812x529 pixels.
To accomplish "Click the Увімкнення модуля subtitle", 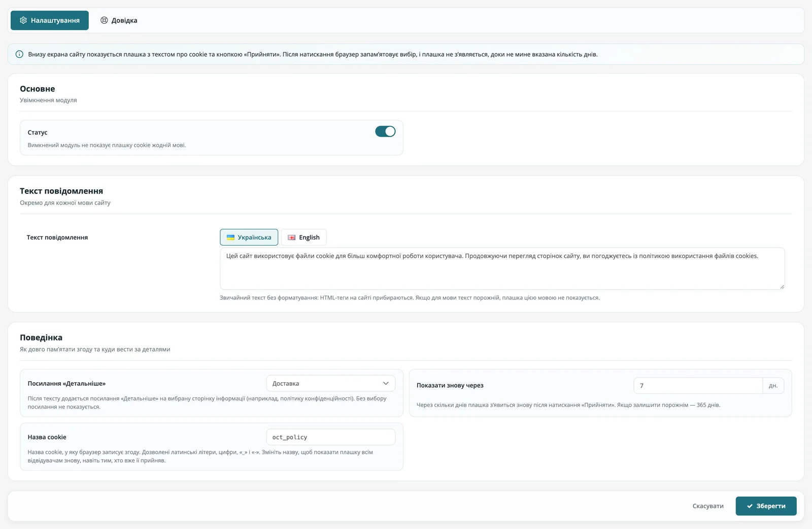I will [x=48, y=100].
